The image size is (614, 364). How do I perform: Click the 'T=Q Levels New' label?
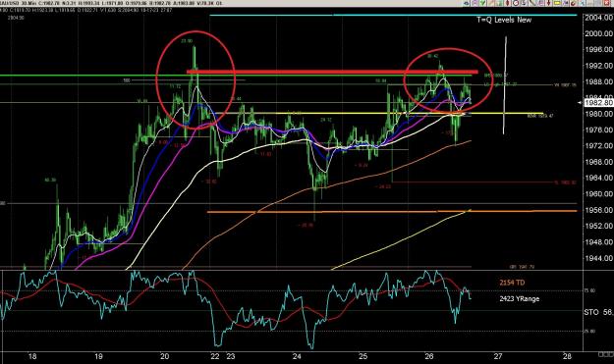[x=504, y=20]
